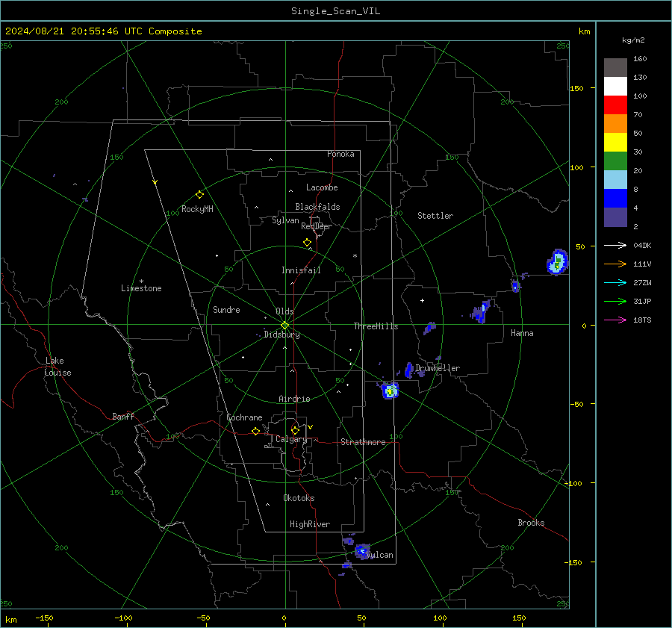
Task: Click the Vulcan label
Action: 380,555
